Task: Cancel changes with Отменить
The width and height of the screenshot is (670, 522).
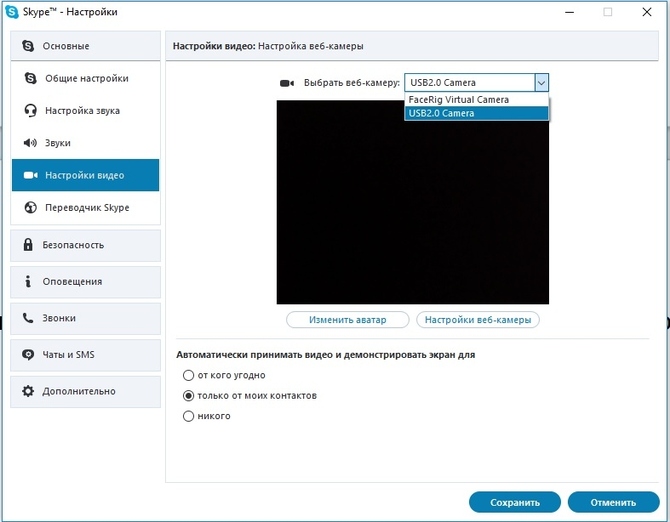Action: point(613,502)
